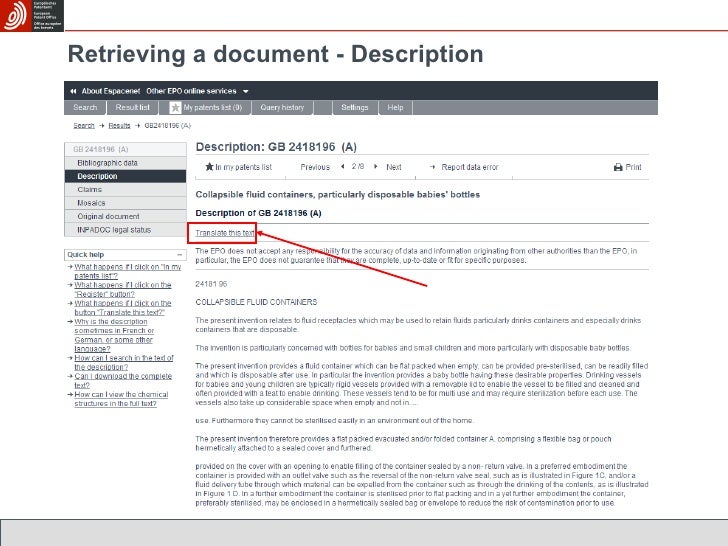
Task: Open help: How can I view chemical structures
Action: tap(121, 399)
